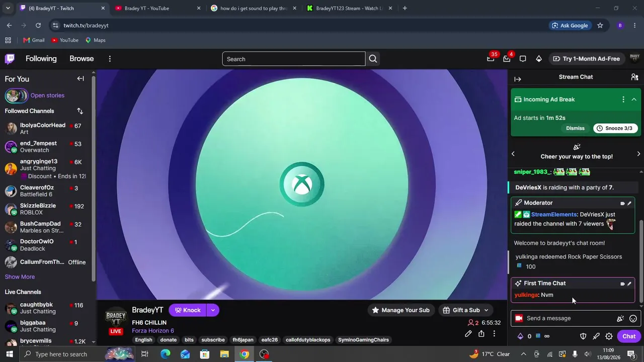Open the emote picker smiley
Image resolution: width=644 pixels, height=362 pixels.
click(x=633, y=318)
